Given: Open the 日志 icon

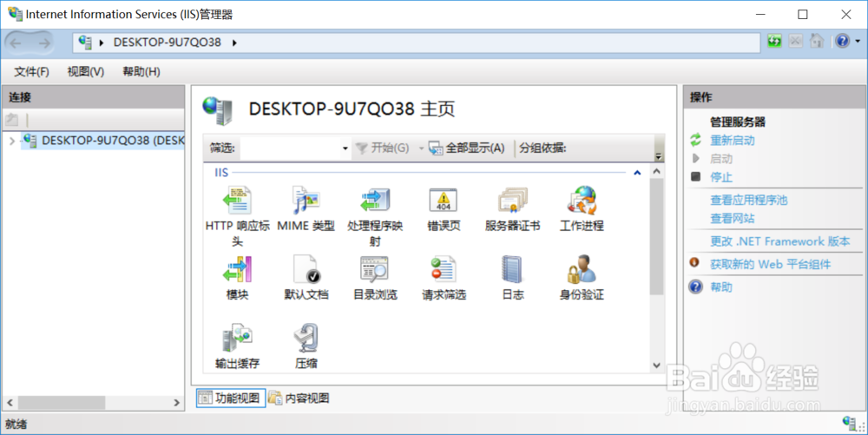Looking at the screenshot, I should pyautogui.click(x=513, y=269).
